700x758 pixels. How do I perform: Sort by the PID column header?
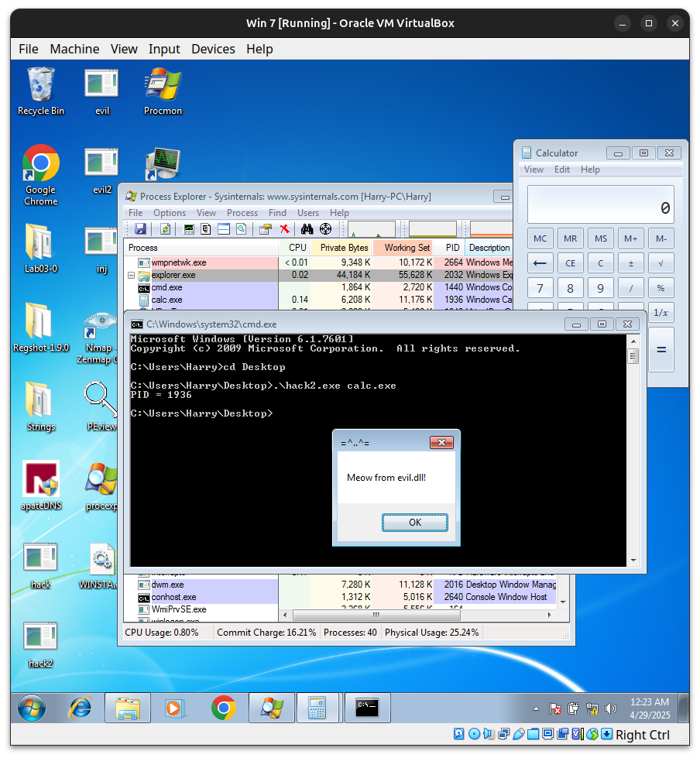point(450,248)
